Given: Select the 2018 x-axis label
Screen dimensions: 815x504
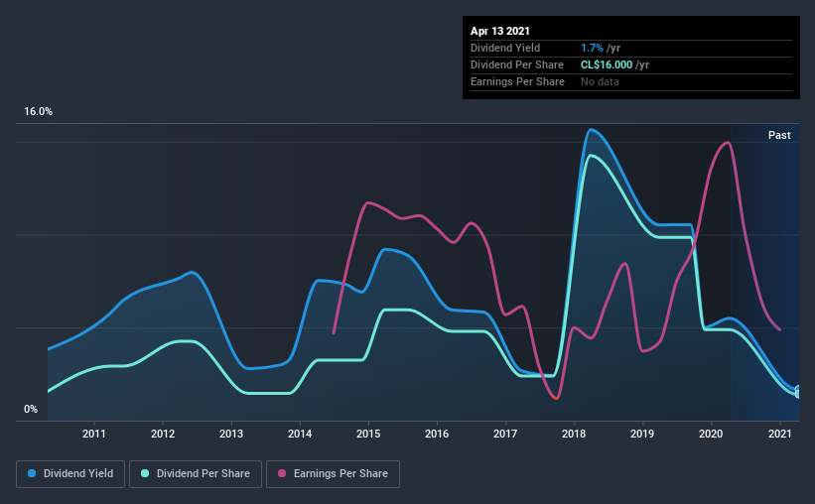Looking at the screenshot, I should click(x=574, y=434).
